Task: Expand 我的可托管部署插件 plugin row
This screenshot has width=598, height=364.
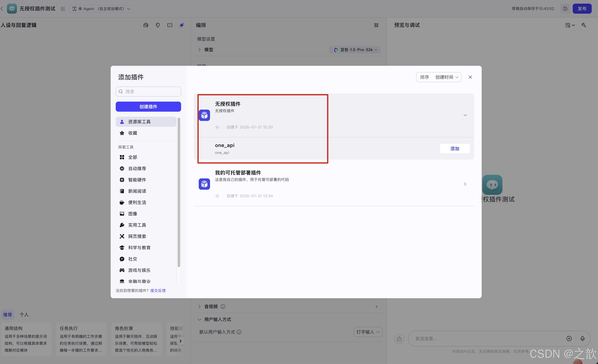Action: [465, 184]
